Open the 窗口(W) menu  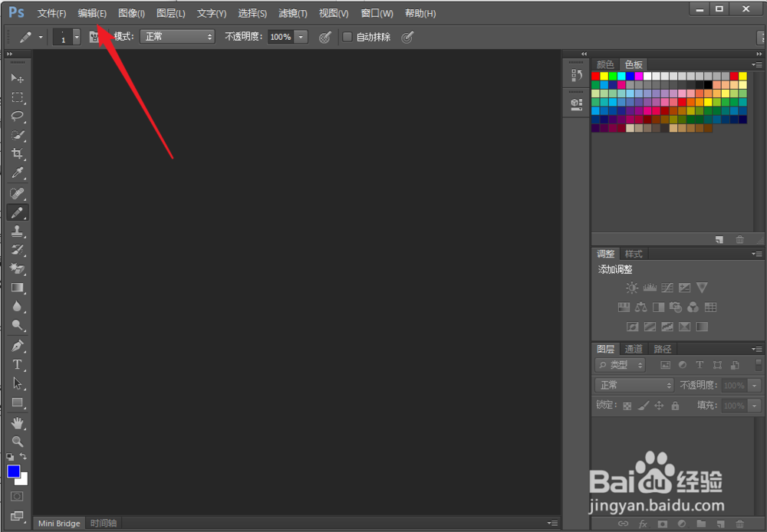tap(377, 13)
